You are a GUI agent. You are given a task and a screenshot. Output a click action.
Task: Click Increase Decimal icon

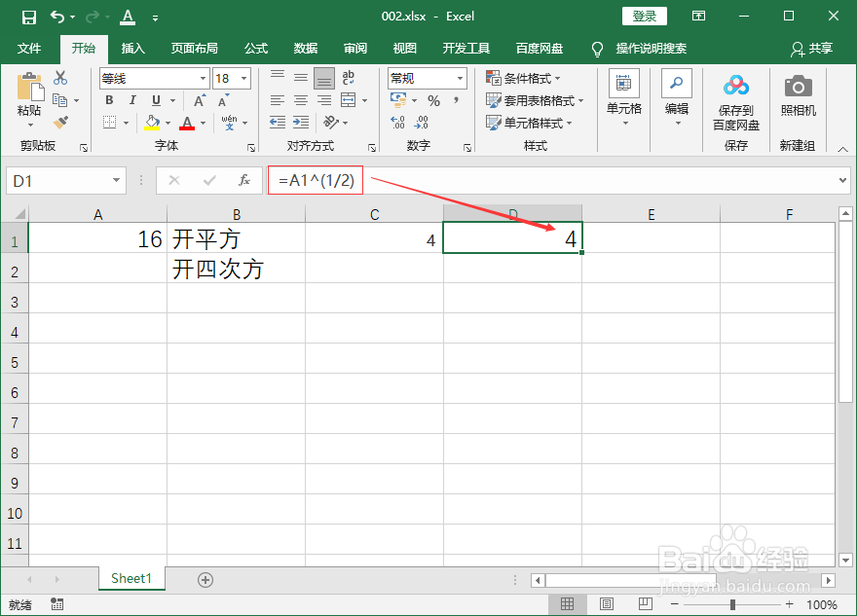pos(398,123)
